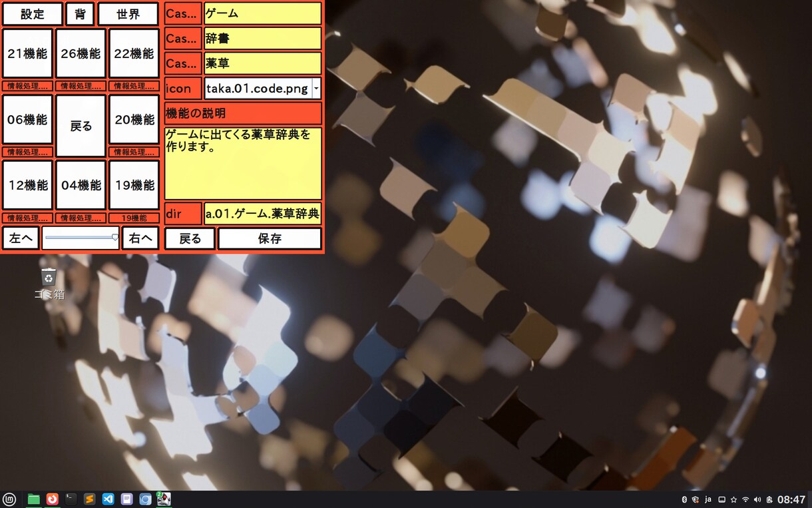This screenshot has width=812, height=508.
Task: Open the icon file dropdown arrow
Action: [x=316, y=88]
